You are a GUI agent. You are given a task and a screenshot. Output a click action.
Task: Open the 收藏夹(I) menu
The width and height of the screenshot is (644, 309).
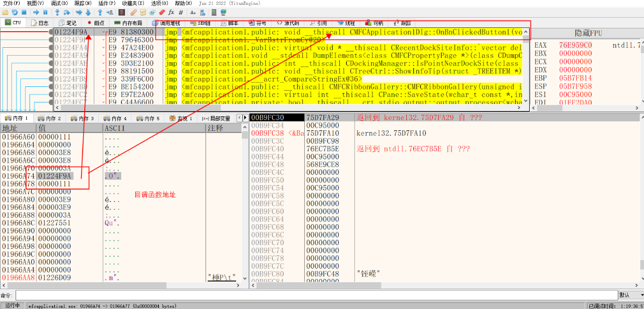tap(133, 3)
